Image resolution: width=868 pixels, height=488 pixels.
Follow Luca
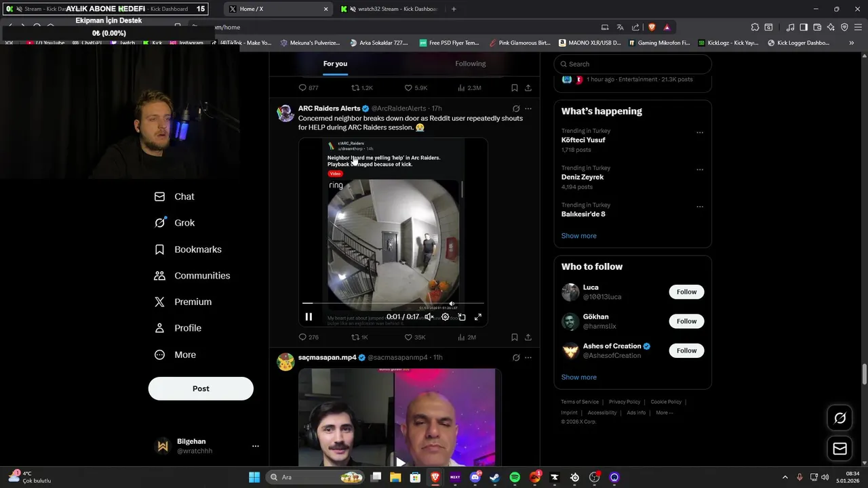(686, 291)
